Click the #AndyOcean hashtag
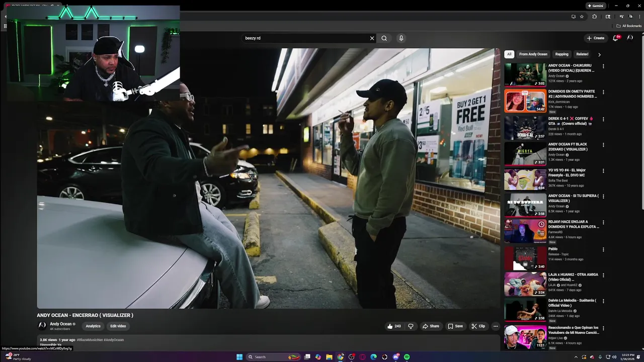The image size is (644, 362). (x=114, y=340)
